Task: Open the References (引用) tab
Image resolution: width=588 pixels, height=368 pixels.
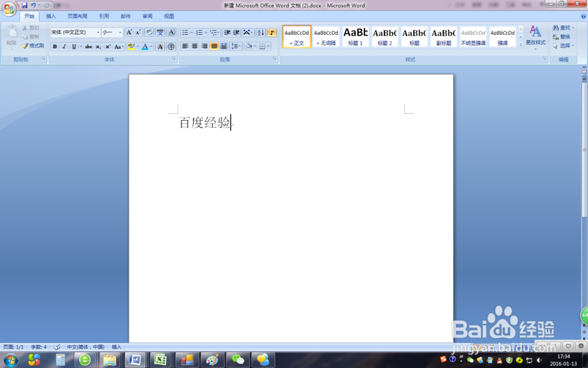Action: (x=104, y=16)
